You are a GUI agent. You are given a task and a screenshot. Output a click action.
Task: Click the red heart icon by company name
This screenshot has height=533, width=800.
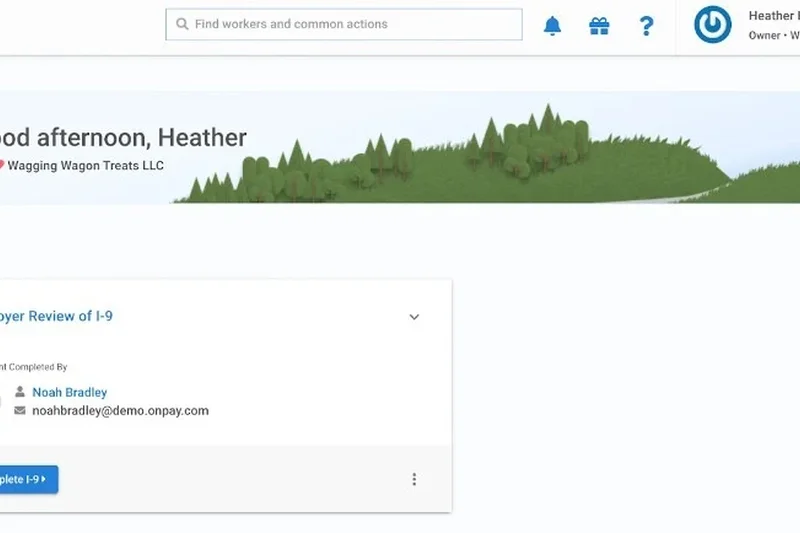click(x=2, y=165)
